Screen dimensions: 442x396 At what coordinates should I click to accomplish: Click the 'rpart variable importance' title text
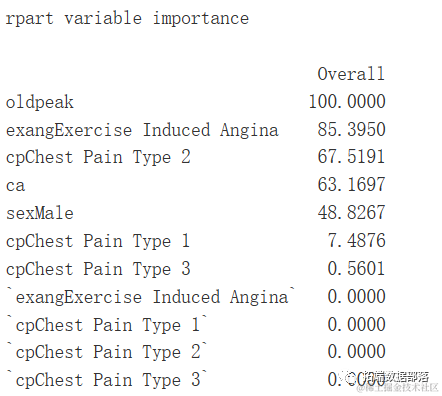click(127, 18)
